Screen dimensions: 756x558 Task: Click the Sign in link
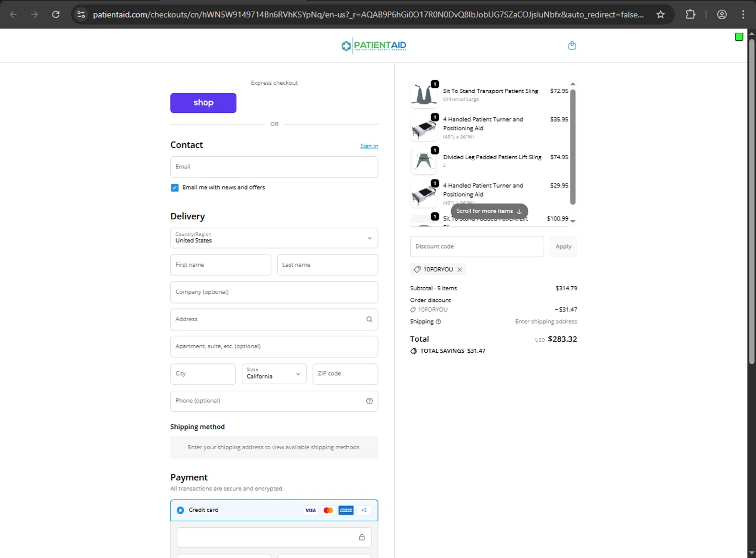pyautogui.click(x=369, y=146)
